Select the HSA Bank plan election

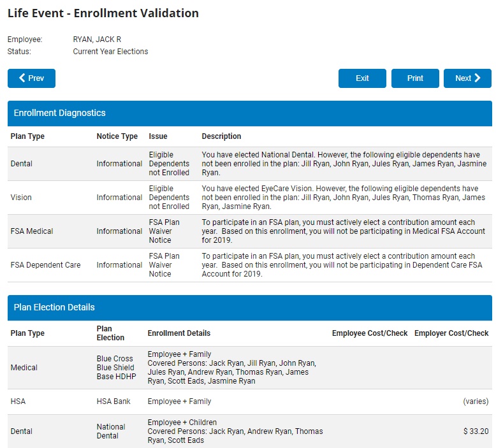pos(112,401)
